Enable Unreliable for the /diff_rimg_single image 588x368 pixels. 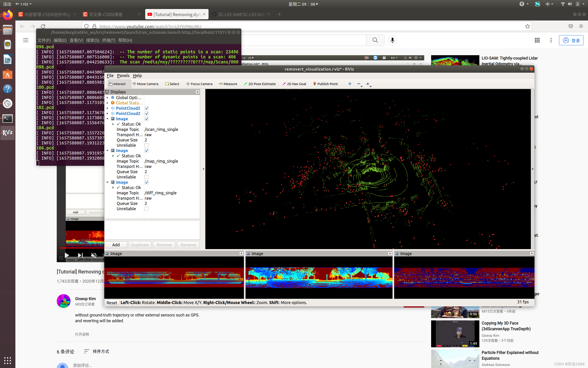click(147, 209)
